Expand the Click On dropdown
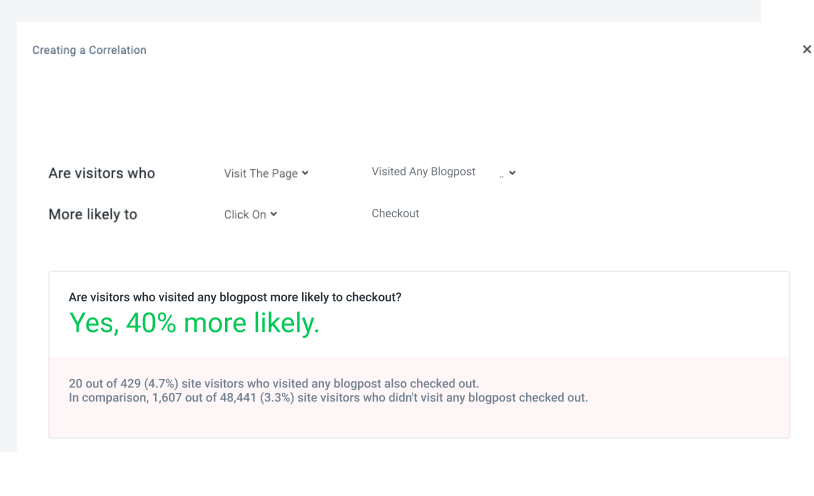Image resolution: width=814 pixels, height=496 pixels. point(250,214)
